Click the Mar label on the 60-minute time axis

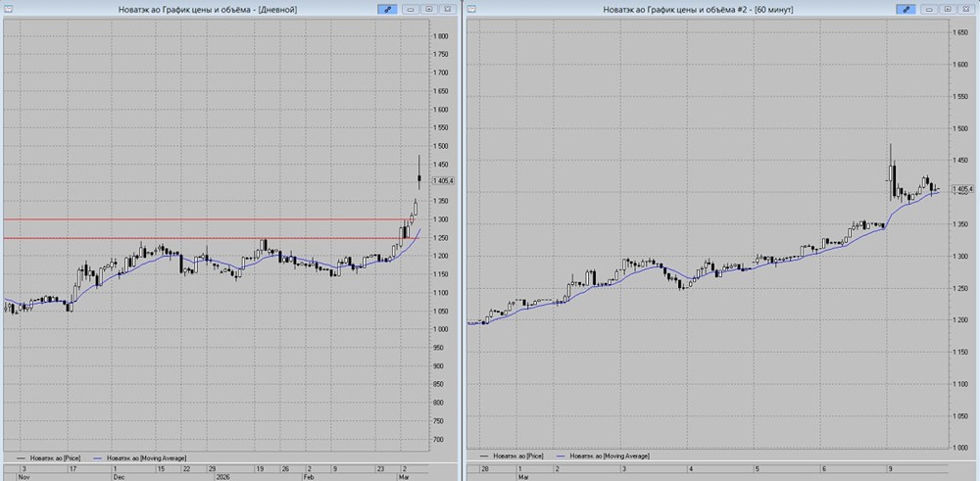524,477
